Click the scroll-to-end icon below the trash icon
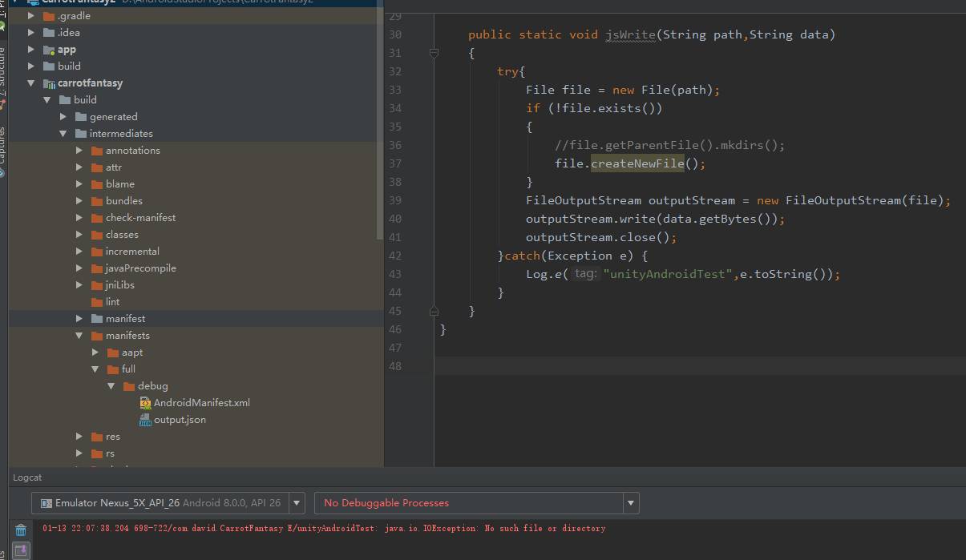The height and width of the screenshot is (560, 966). [21, 550]
